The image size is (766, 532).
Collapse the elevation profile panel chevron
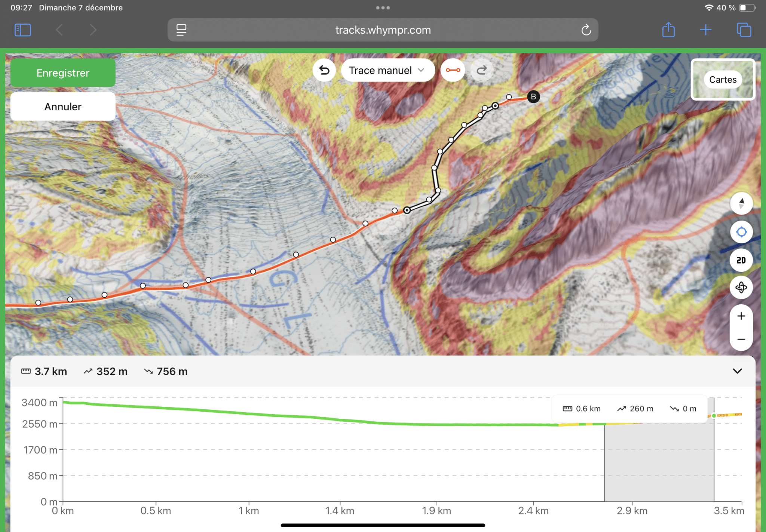pos(737,371)
